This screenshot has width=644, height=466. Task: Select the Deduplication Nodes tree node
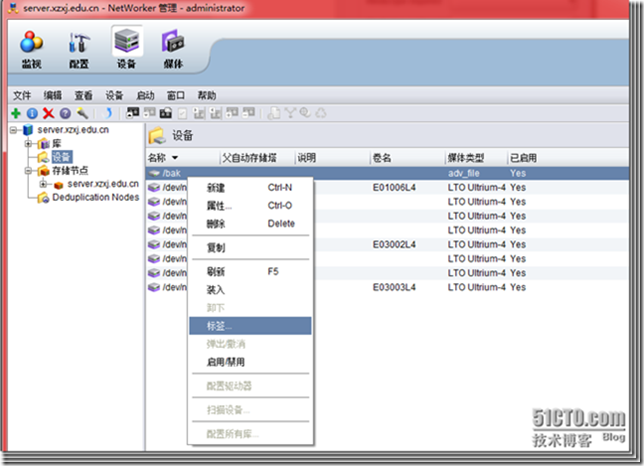96,197
